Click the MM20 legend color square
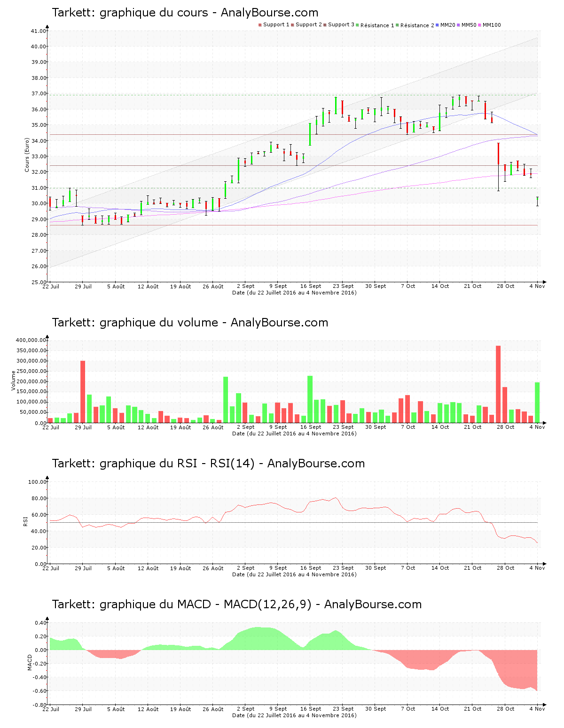This screenshot has width=564, height=728. (x=437, y=25)
